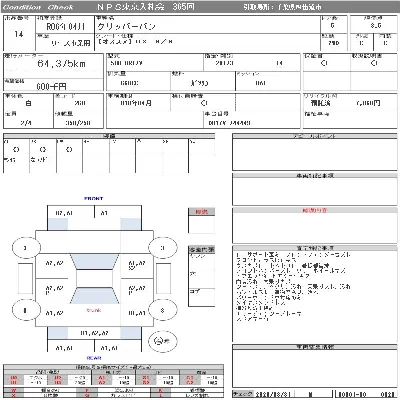Click the three-code damage entry on the rear panel
This screenshot has width=400, height=400.
(95, 333)
